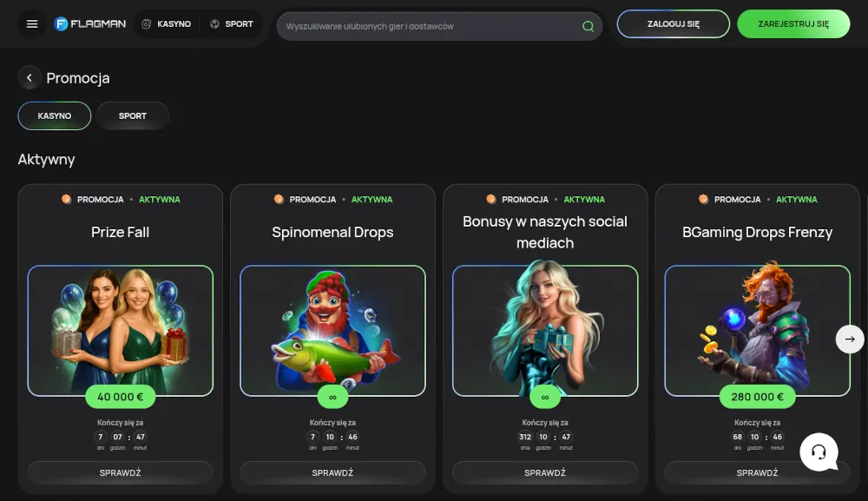Open the live chat headset icon
This screenshot has width=868, height=501.
click(818, 452)
